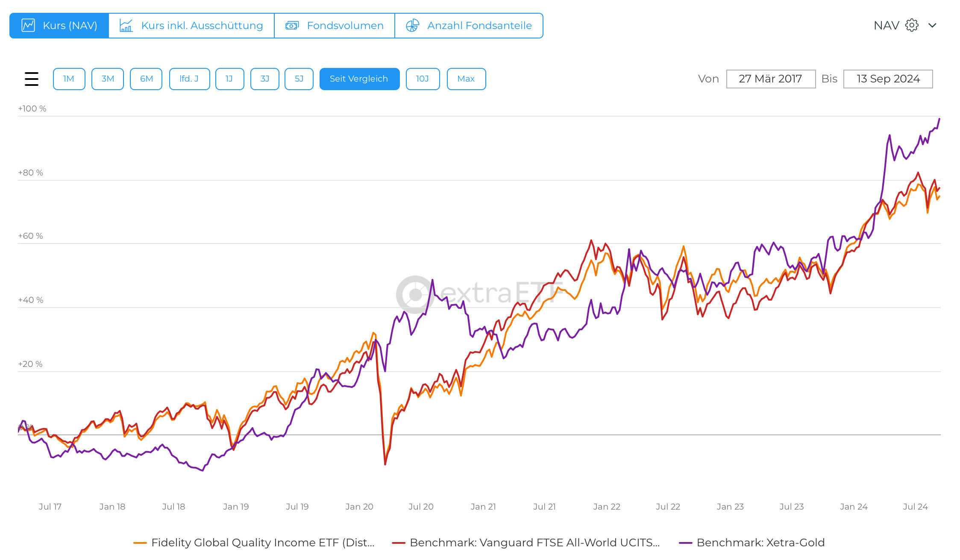Viewport: 960px width, 560px height.
Task: Open the Von start date picker
Action: click(x=770, y=79)
